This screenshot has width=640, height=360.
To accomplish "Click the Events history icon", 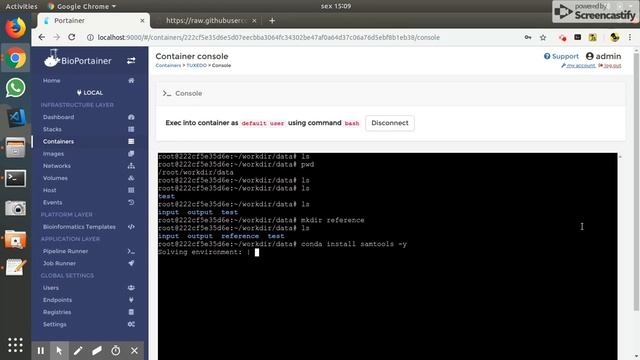I will click(131, 202).
